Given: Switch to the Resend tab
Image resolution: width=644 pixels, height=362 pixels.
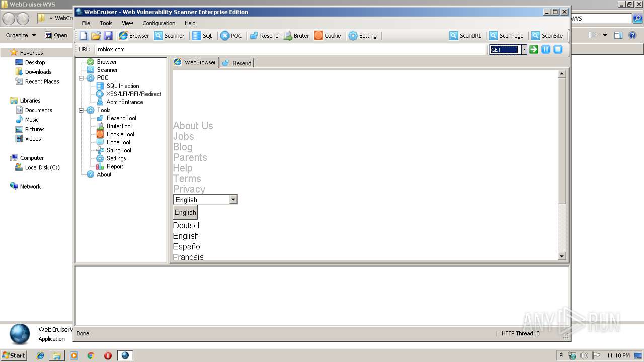Looking at the screenshot, I should [237, 63].
